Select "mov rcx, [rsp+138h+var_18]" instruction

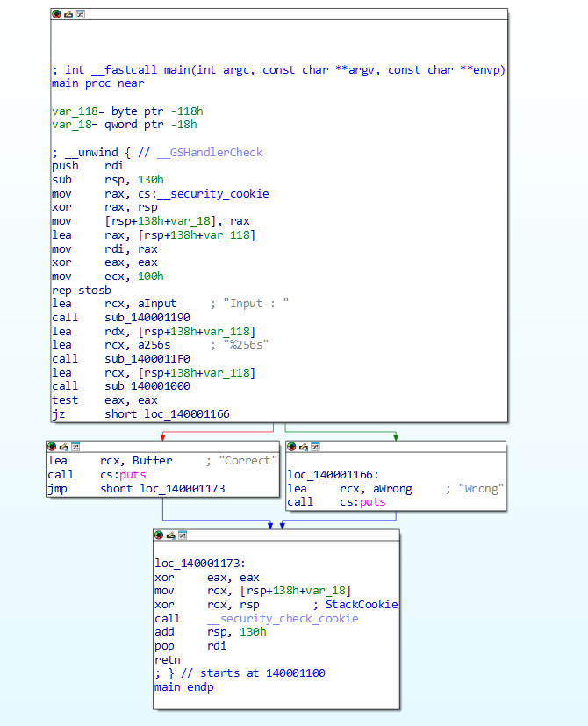[253, 591]
